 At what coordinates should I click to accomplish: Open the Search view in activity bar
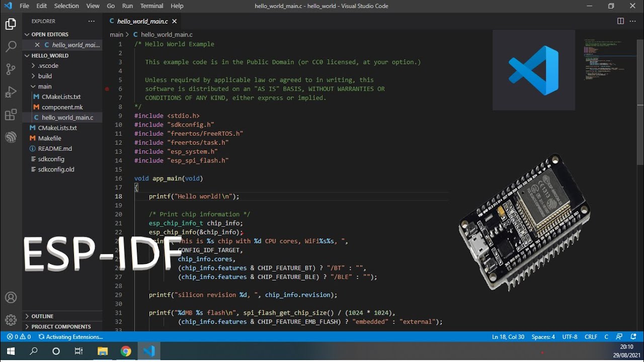point(11,47)
